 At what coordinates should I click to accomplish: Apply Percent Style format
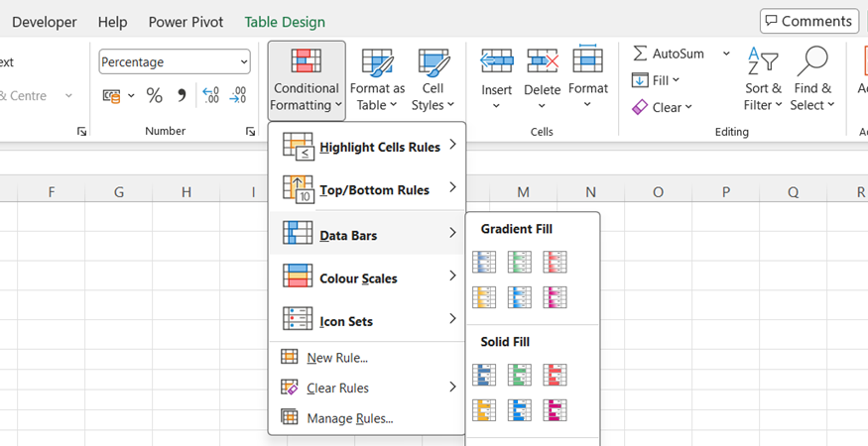pyautogui.click(x=155, y=96)
